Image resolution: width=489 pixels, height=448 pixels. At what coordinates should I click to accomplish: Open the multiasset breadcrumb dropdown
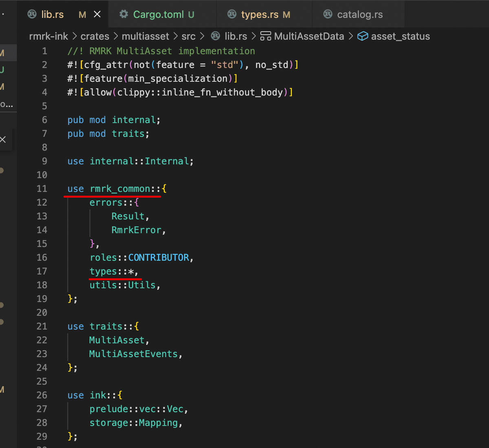pos(145,36)
